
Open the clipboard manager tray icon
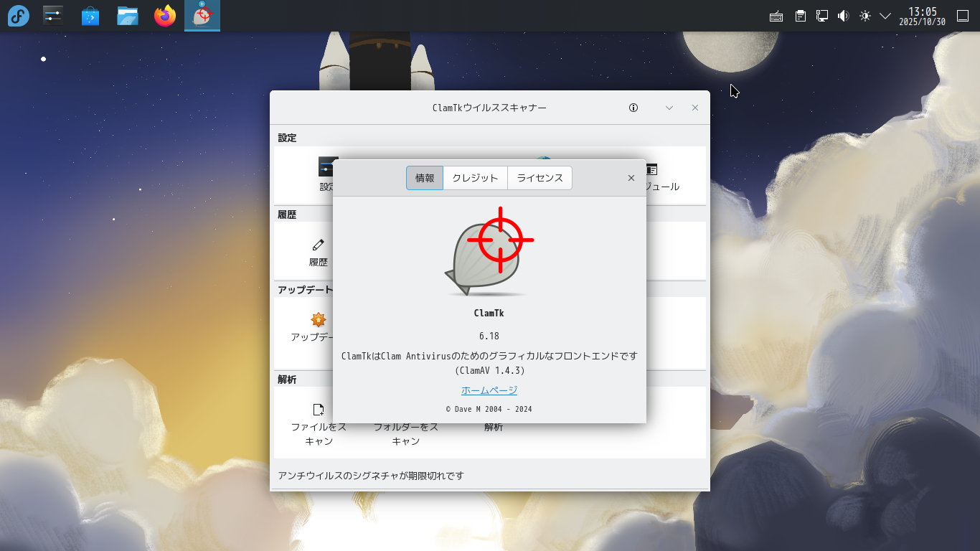[799, 14]
